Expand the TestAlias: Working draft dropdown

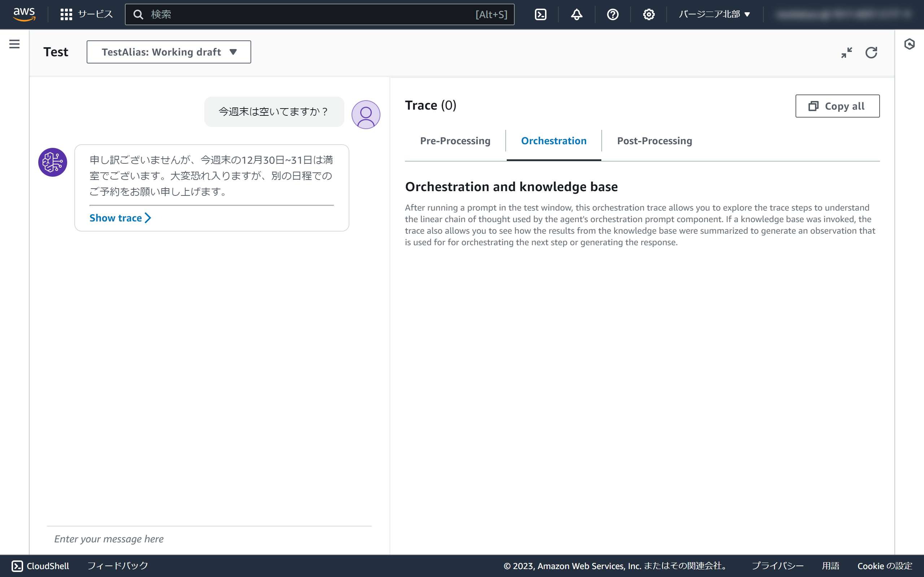coord(169,52)
